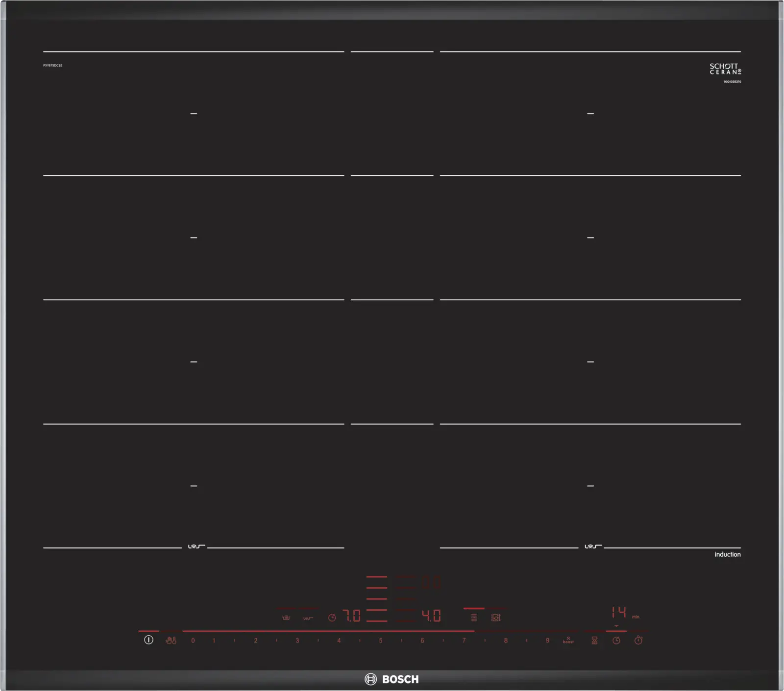
Task: Tap the small clock indicator beside 7.0
Action: click(x=332, y=618)
